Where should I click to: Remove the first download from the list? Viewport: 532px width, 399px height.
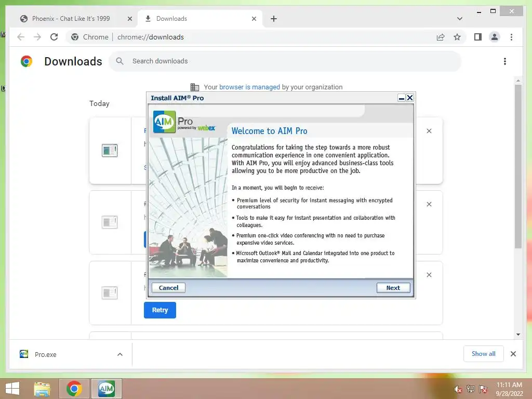429,131
